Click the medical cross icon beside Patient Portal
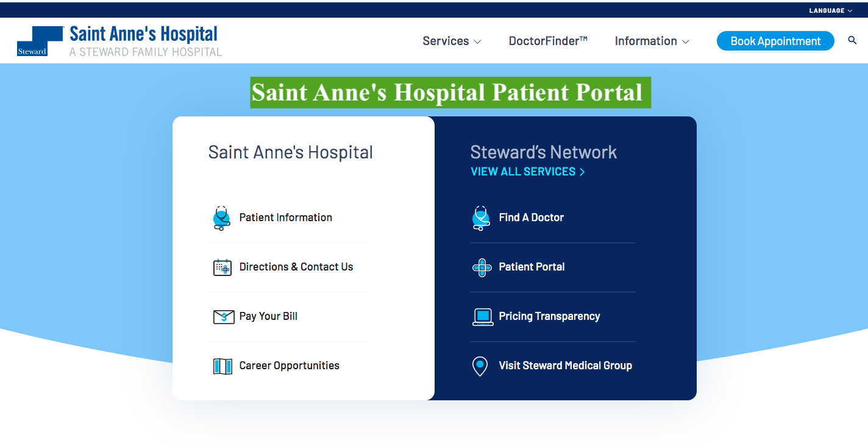Viewport: 868px width, 446px height. click(482, 267)
